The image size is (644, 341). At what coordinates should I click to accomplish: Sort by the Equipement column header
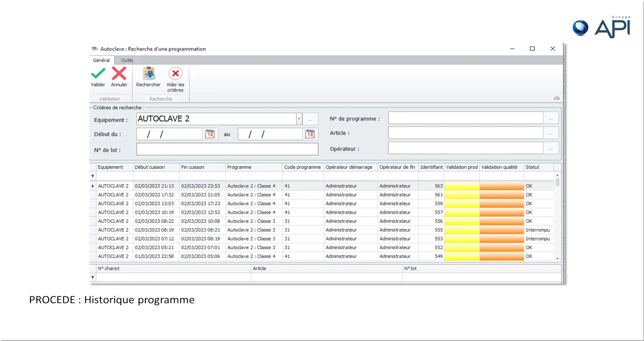(x=114, y=167)
